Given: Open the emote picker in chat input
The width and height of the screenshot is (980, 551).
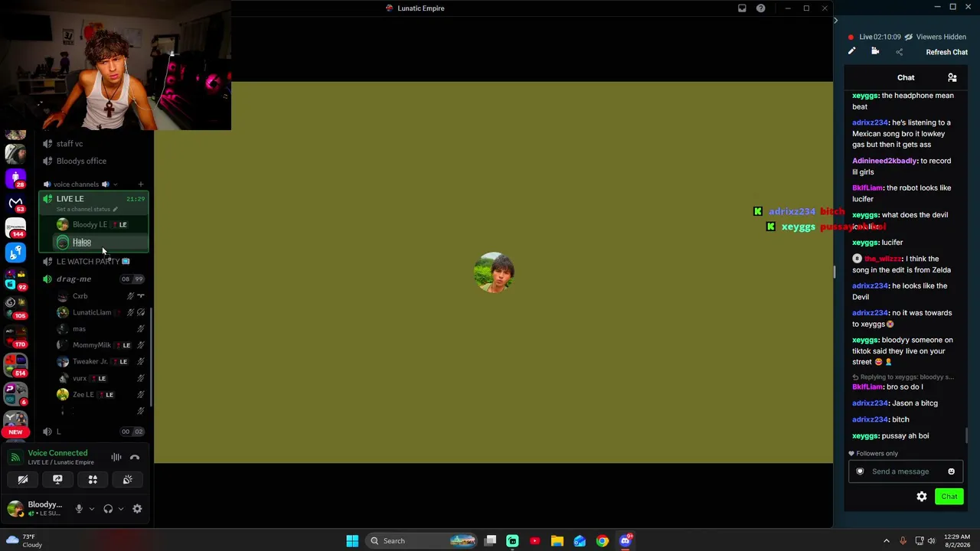Looking at the screenshot, I should pyautogui.click(x=952, y=471).
